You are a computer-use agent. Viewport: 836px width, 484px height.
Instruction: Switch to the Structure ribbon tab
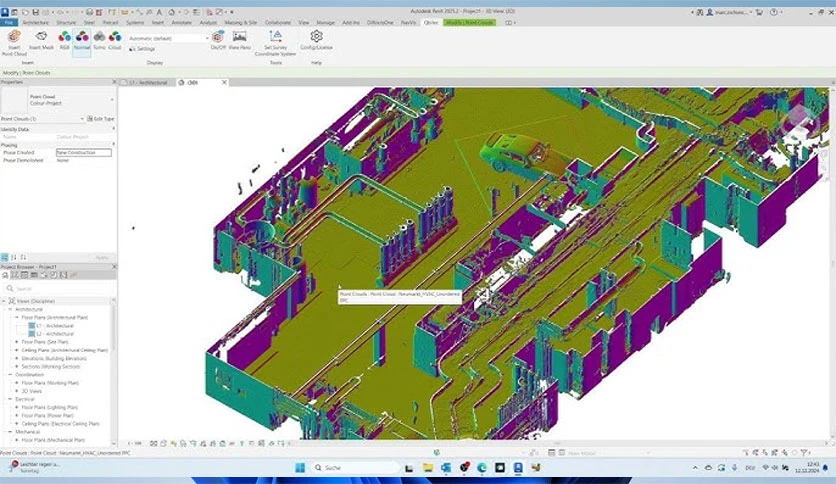pos(66,22)
